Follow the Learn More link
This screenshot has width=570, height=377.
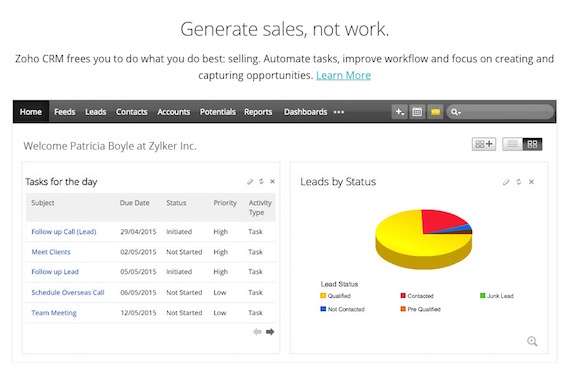click(344, 75)
